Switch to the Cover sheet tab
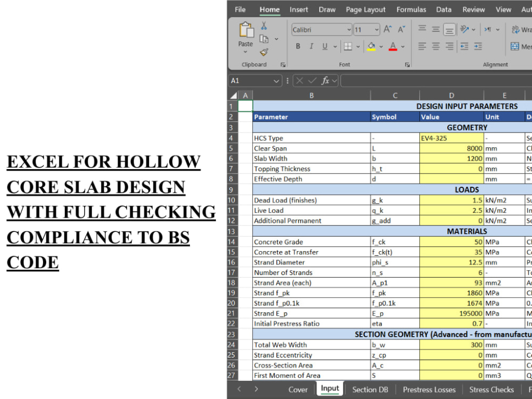This screenshot has width=532, height=399. [298, 389]
